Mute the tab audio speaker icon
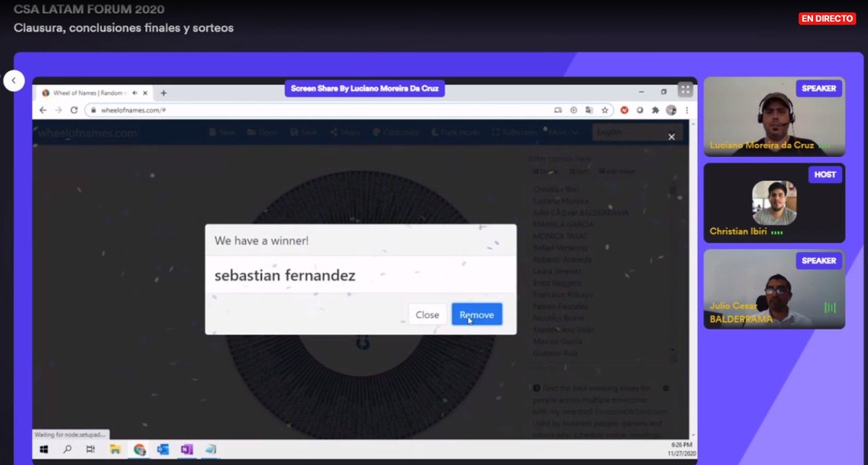The width and height of the screenshot is (868, 465). (x=135, y=93)
